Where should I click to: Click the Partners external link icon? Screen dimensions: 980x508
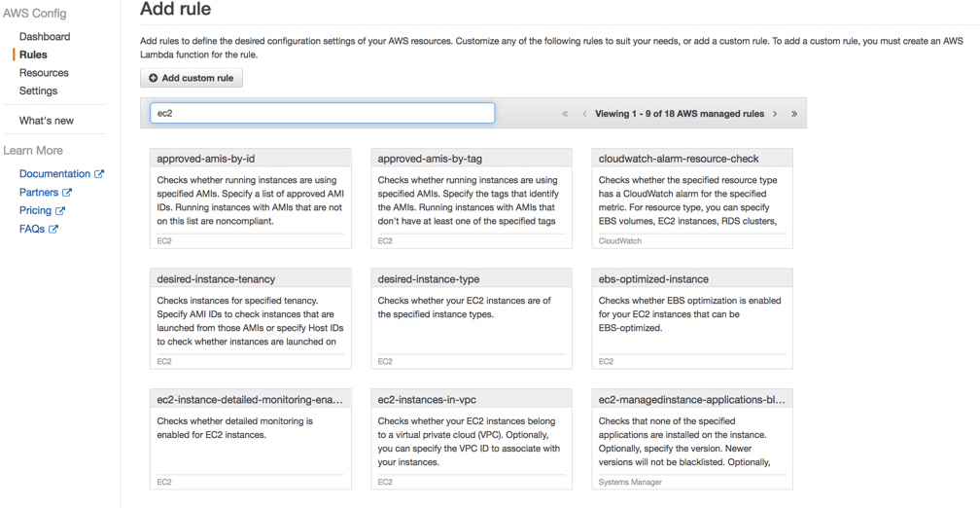67,193
